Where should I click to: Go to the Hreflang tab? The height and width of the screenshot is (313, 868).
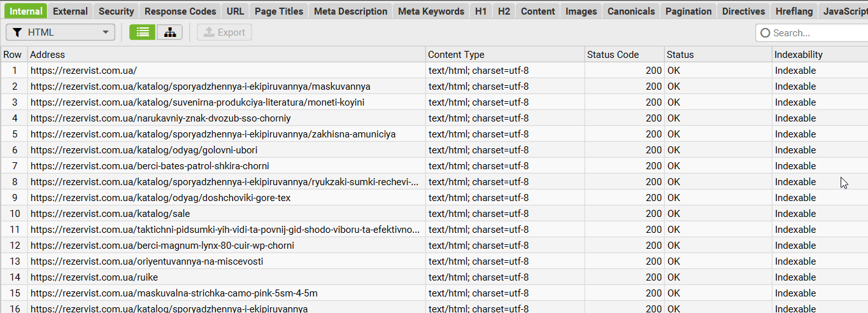point(794,11)
